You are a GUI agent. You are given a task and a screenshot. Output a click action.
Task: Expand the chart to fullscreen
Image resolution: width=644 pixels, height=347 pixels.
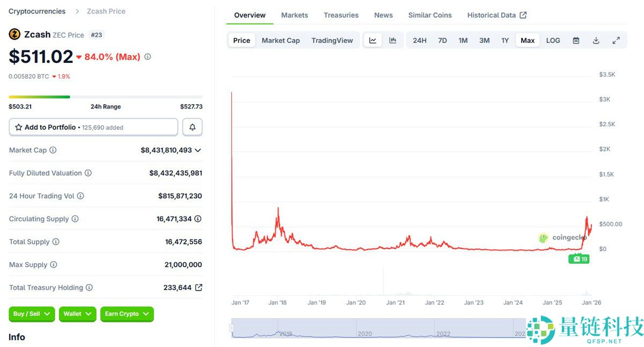pyautogui.click(x=616, y=40)
